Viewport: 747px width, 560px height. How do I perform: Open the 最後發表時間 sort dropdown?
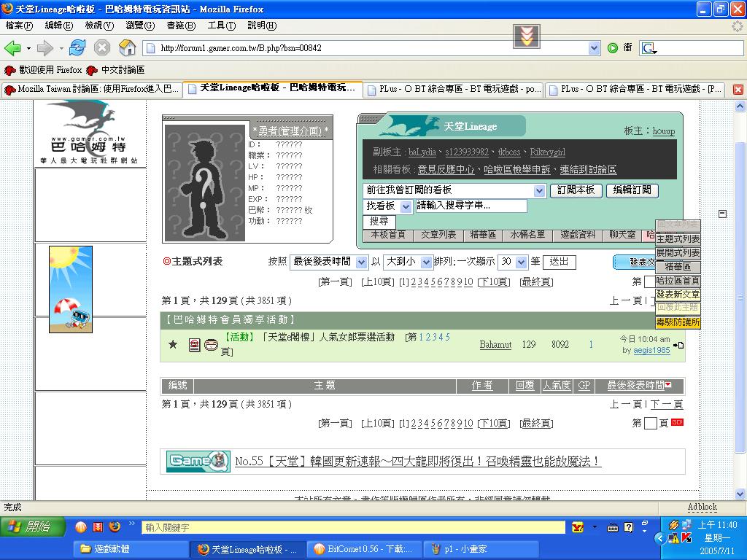click(361, 262)
